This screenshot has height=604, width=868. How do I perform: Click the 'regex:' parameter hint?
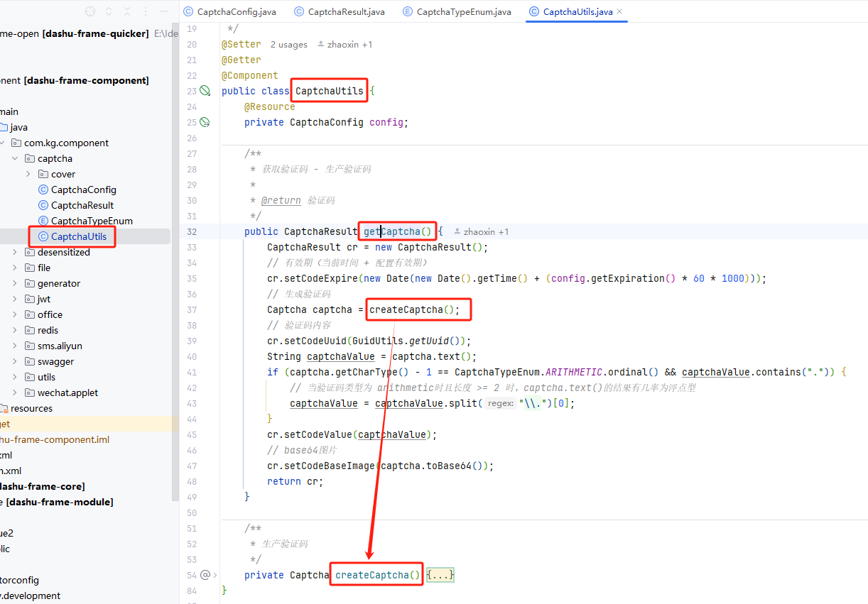(501, 403)
